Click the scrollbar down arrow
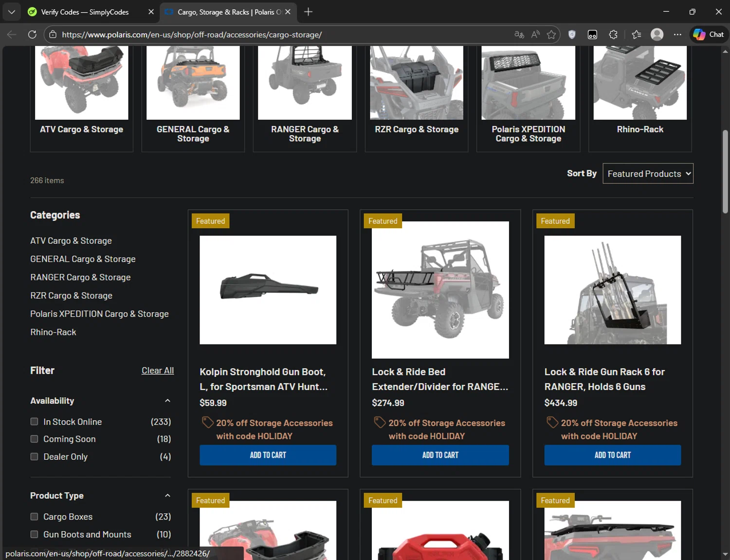730x560 pixels. click(725, 554)
